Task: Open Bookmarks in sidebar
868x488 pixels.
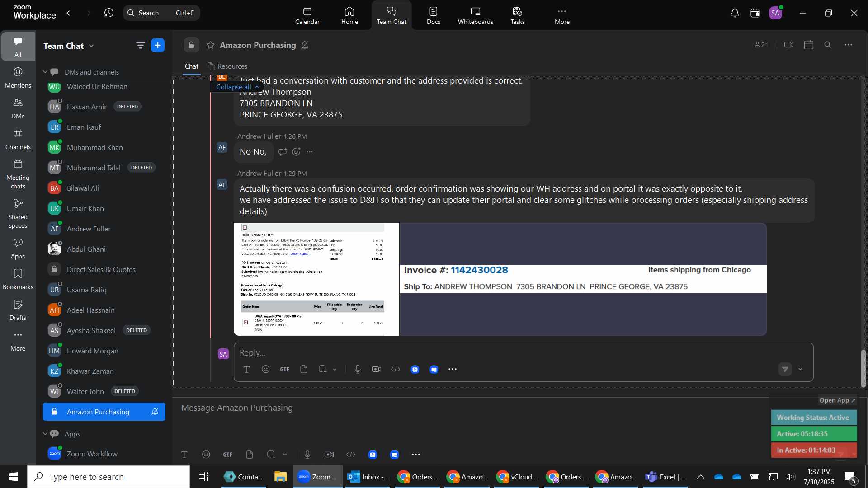Action: pyautogui.click(x=18, y=279)
